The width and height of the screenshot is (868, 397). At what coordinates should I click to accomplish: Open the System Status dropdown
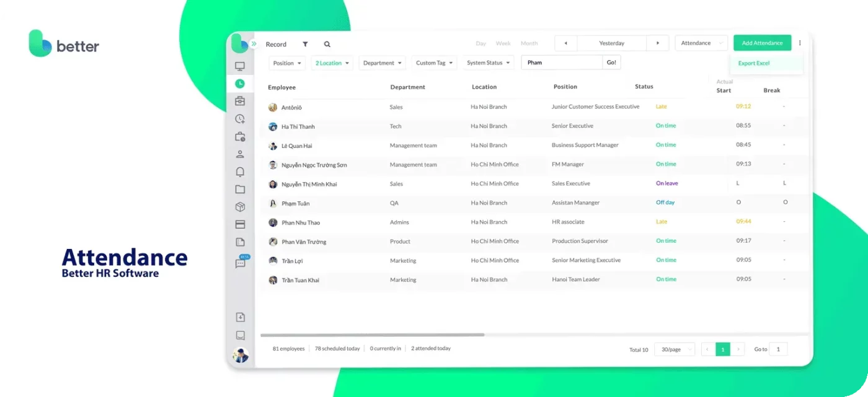[488, 63]
